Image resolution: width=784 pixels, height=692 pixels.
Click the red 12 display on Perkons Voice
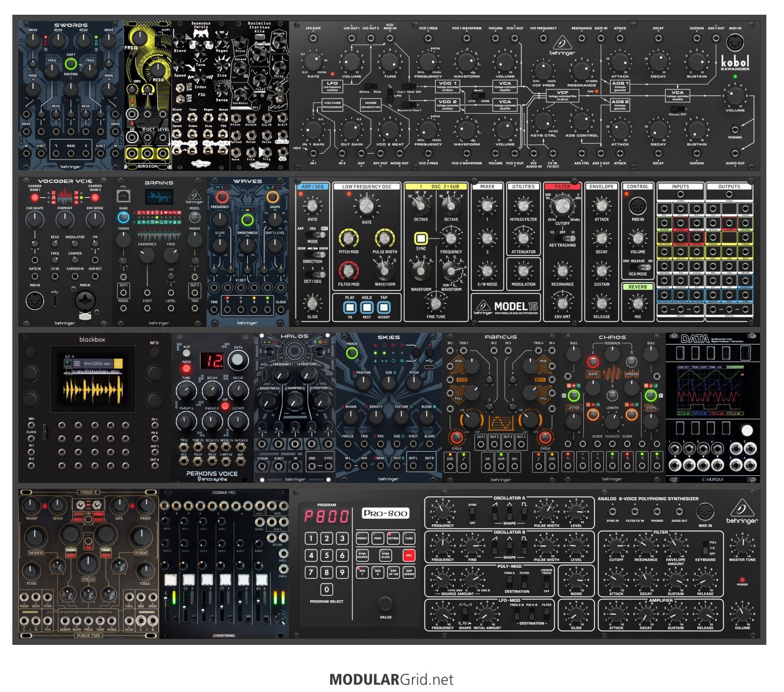click(x=212, y=361)
